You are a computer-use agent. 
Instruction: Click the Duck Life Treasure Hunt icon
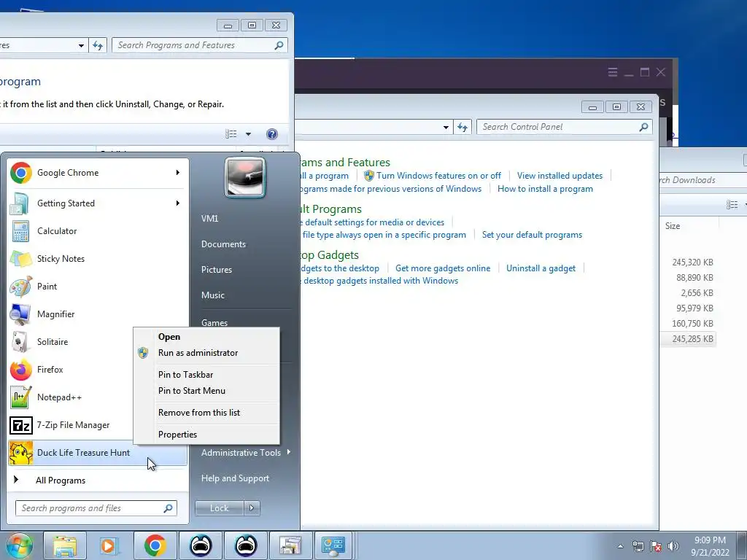tap(20, 453)
